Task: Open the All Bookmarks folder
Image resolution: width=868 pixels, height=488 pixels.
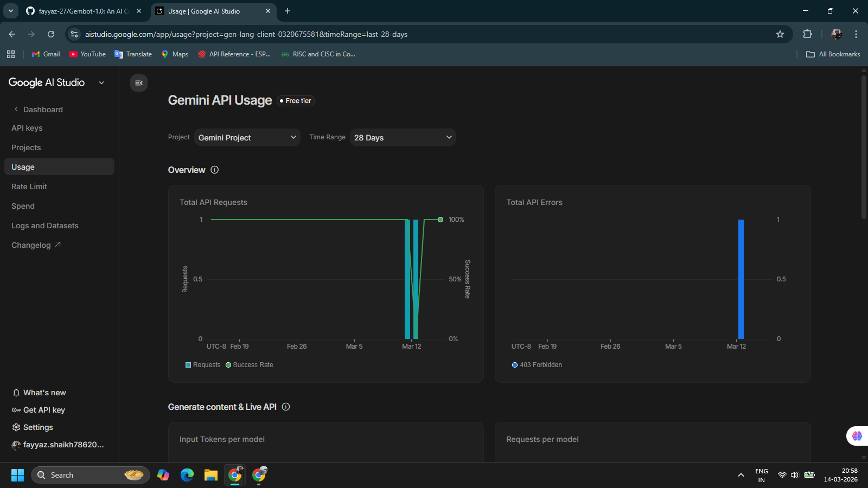Action: click(x=833, y=54)
